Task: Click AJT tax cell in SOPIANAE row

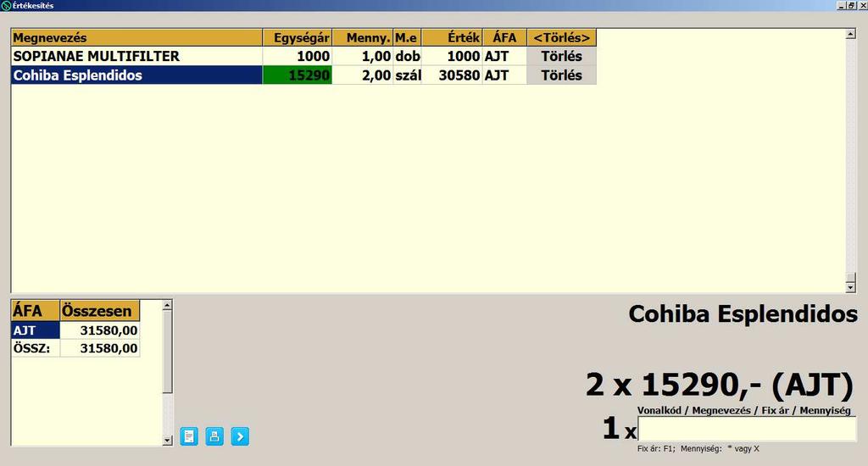Action: pyautogui.click(x=504, y=56)
